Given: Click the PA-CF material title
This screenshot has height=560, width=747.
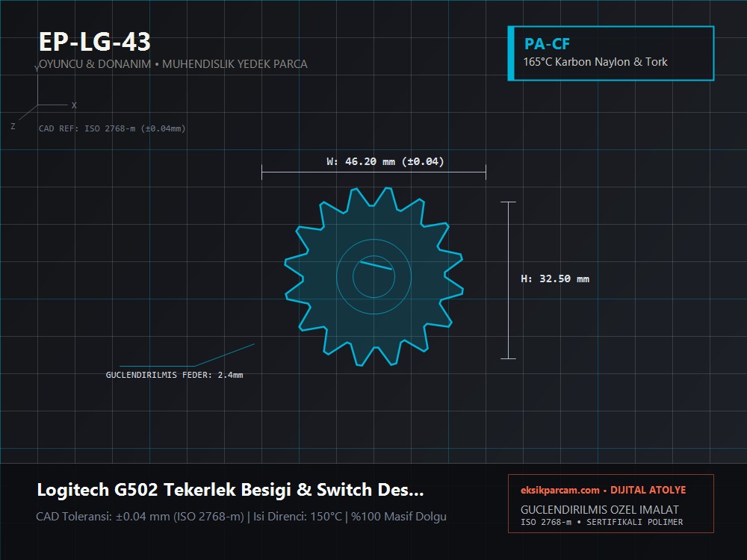Looking at the screenshot, I should tap(547, 44).
